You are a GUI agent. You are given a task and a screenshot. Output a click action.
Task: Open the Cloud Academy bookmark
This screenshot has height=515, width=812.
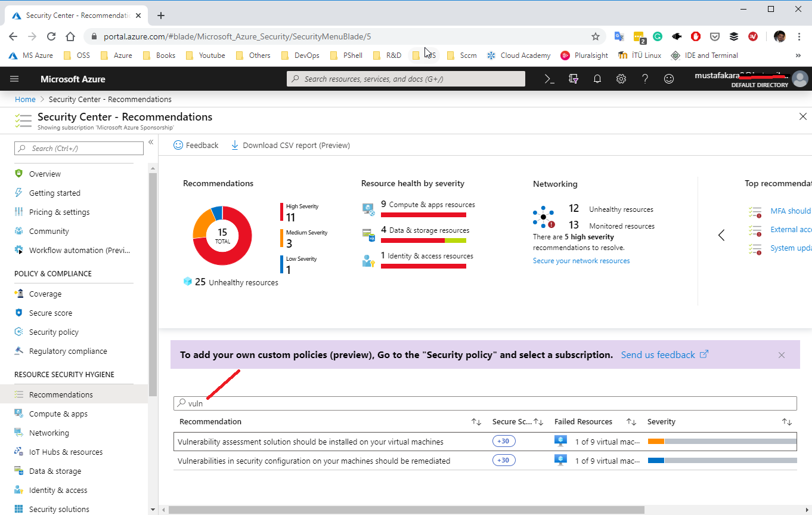[x=519, y=55]
